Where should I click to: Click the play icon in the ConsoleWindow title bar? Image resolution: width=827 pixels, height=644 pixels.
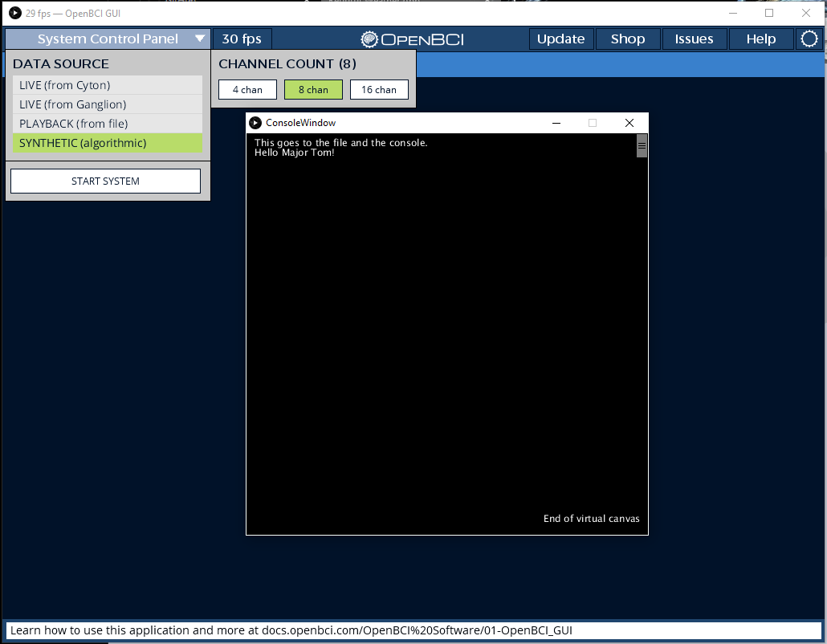coord(255,122)
